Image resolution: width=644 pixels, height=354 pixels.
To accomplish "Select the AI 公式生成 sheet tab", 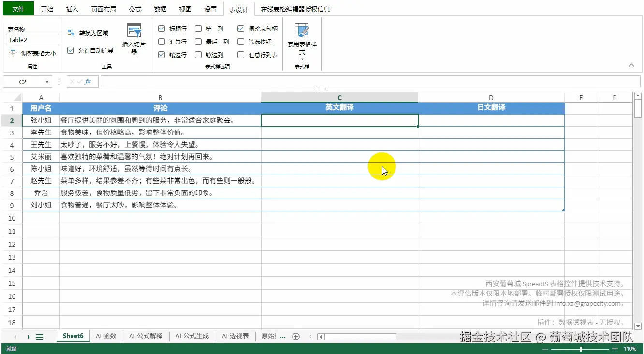I will pos(192,336).
